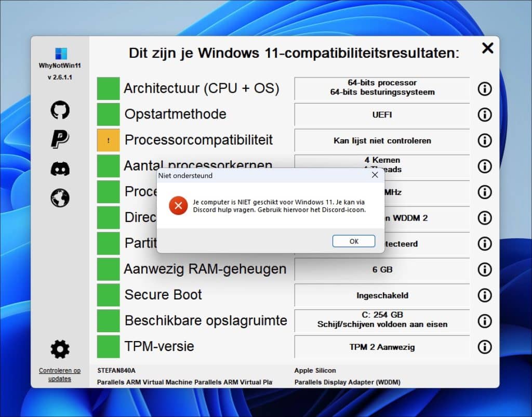Show info icon on the MHz row
Screen dimensions: 532x417
485,192
